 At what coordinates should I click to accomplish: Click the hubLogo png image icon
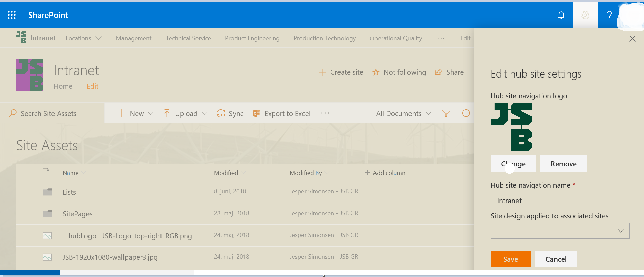(x=47, y=236)
